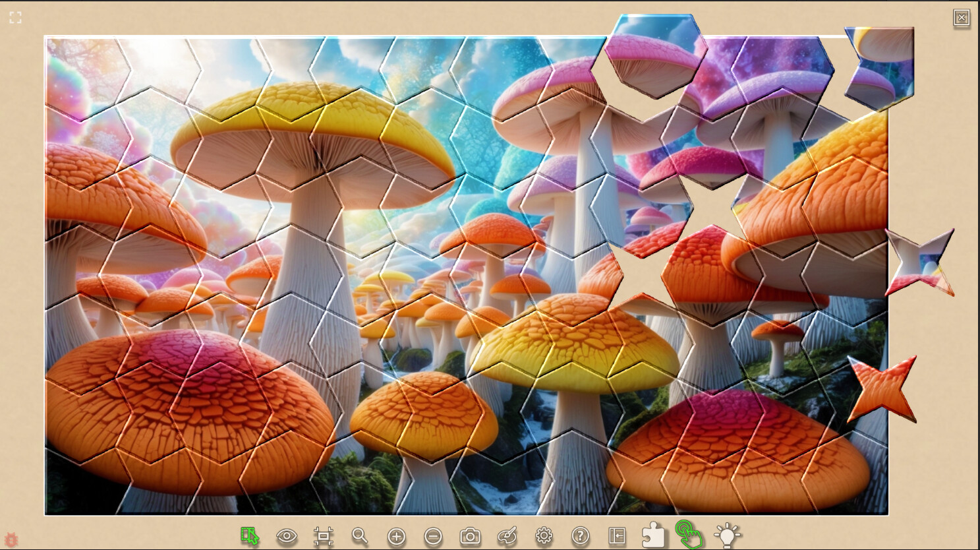
Task: Enter fullscreen with the top-left expand icon
Action: pyautogui.click(x=15, y=18)
